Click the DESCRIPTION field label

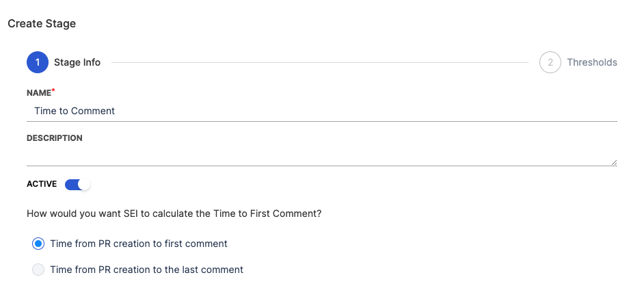point(54,138)
